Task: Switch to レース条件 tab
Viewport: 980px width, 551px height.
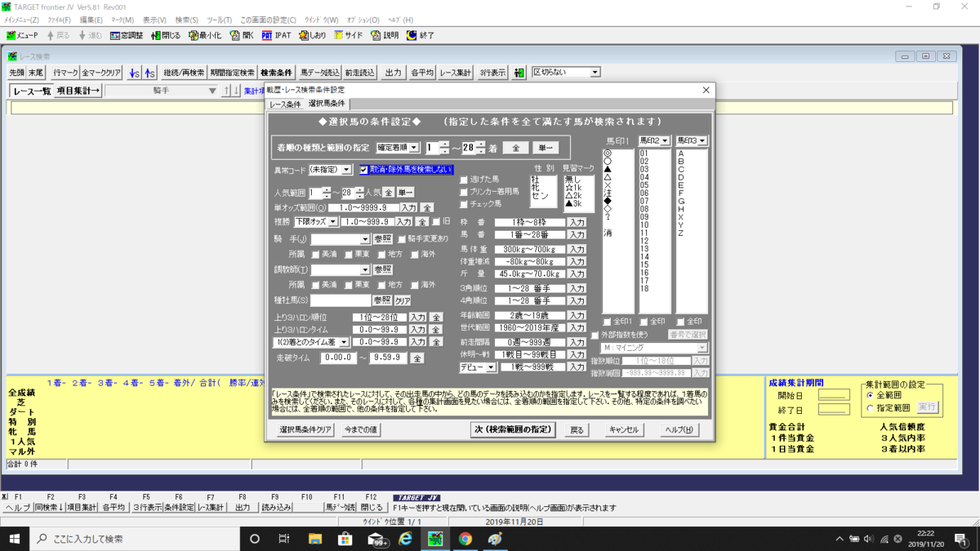Action: [x=285, y=104]
